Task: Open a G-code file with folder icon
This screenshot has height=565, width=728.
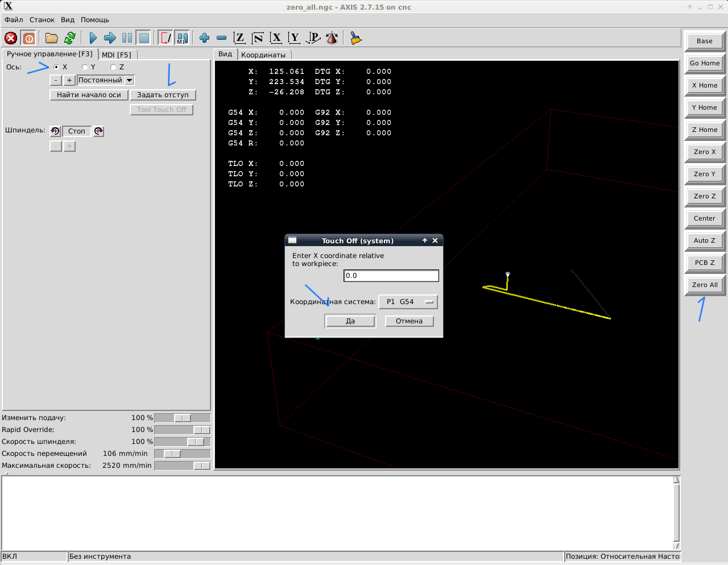Action: click(x=52, y=38)
